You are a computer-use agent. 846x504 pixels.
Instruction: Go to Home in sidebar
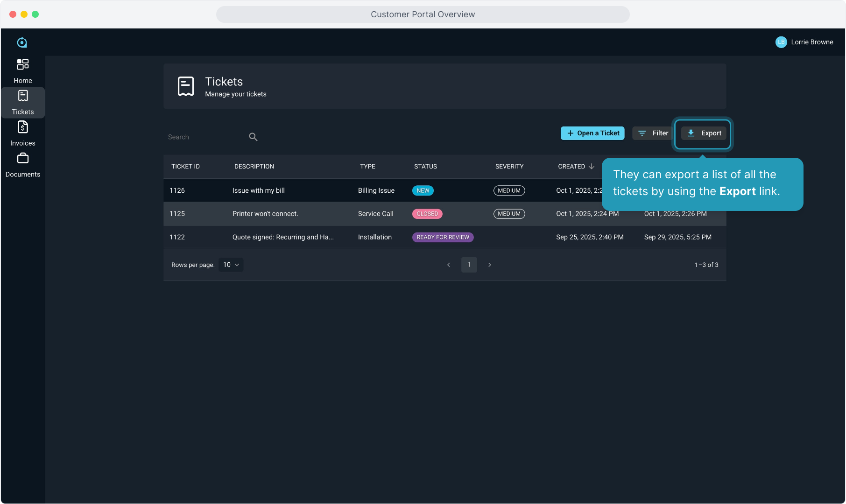pyautogui.click(x=22, y=71)
